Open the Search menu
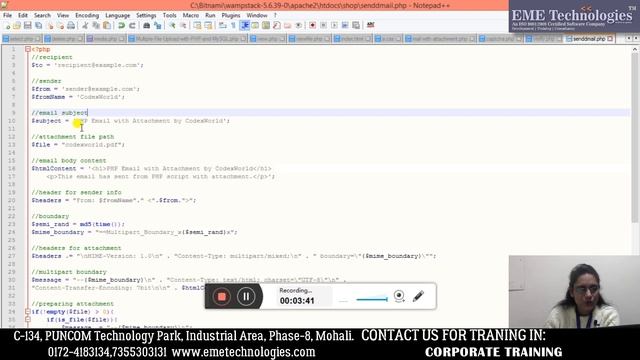 pyautogui.click(x=42, y=16)
